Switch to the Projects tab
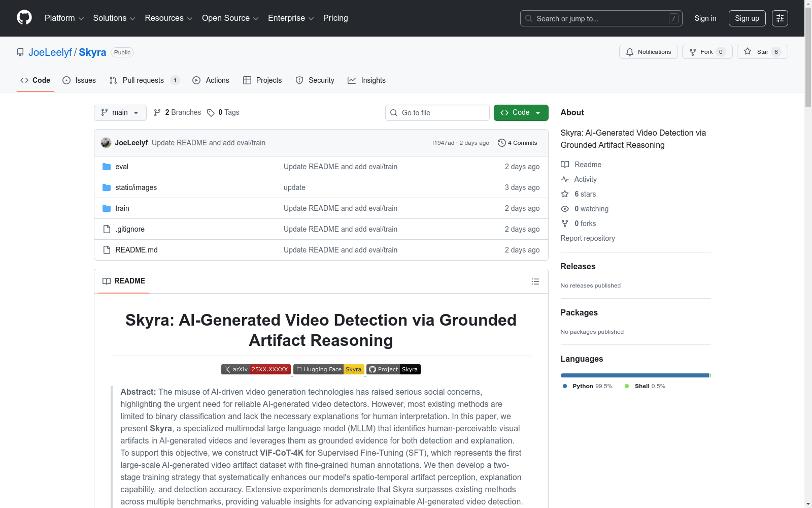 (262, 80)
